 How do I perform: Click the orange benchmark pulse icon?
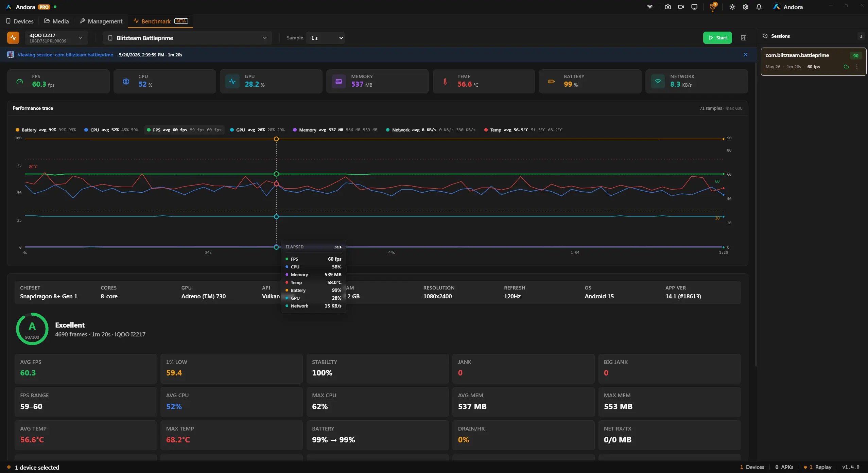tap(13, 38)
